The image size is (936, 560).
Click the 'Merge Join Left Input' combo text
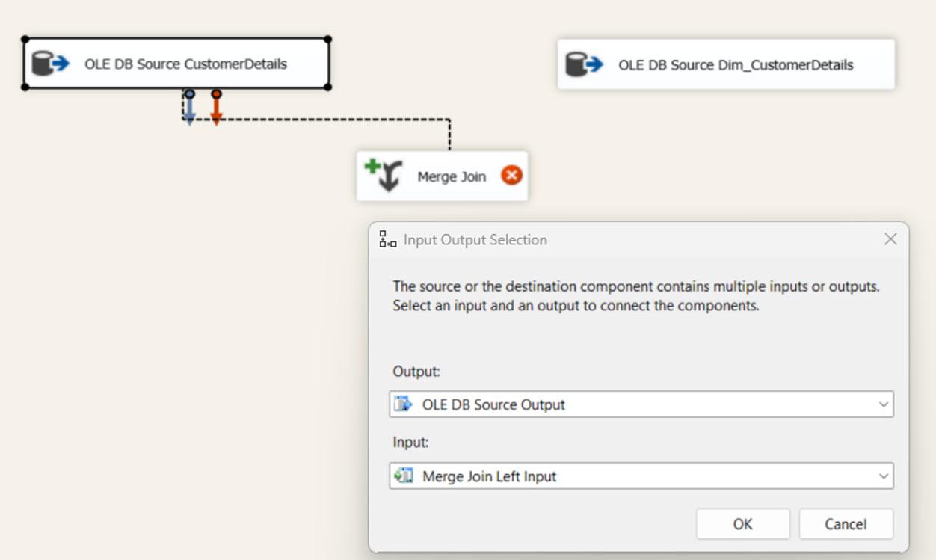pyautogui.click(x=489, y=476)
